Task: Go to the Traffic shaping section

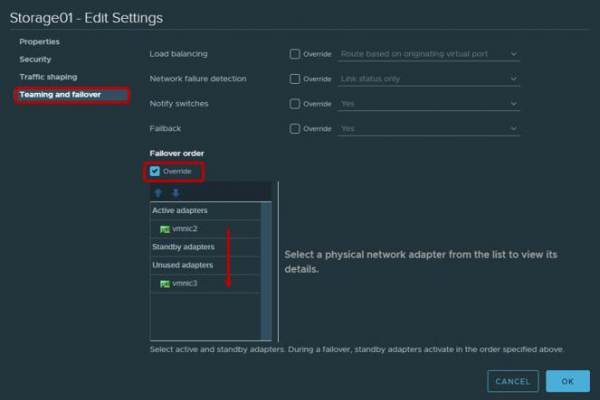Action: 48,77
